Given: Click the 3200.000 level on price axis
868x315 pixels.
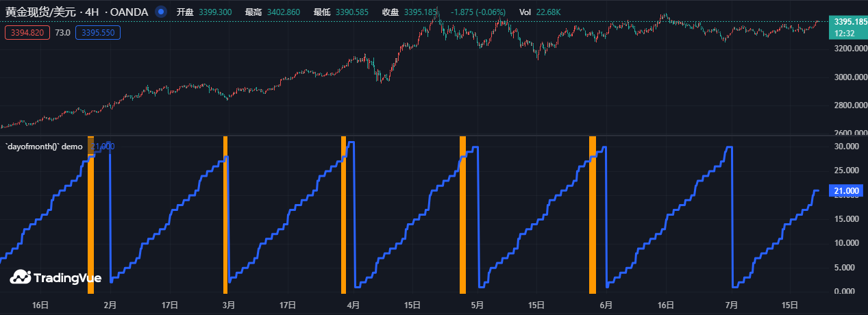Looking at the screenshot, I should point(847,49).
